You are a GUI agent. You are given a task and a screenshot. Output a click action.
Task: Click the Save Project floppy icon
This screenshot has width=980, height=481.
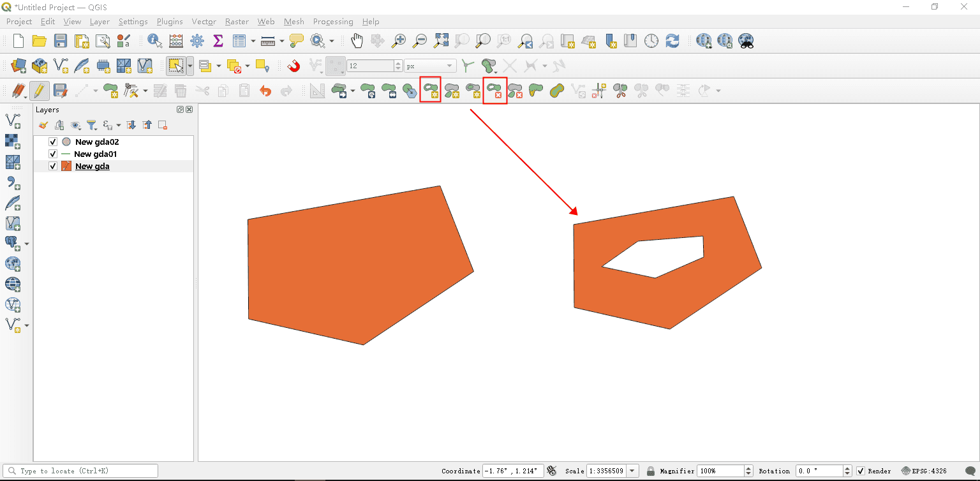click(x=61, y=41)
